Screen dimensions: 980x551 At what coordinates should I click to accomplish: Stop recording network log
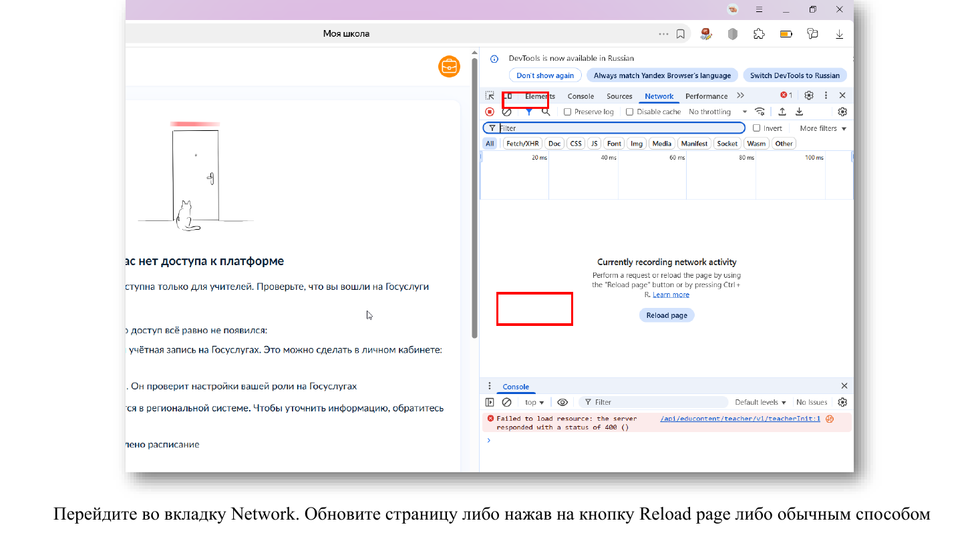490,112
